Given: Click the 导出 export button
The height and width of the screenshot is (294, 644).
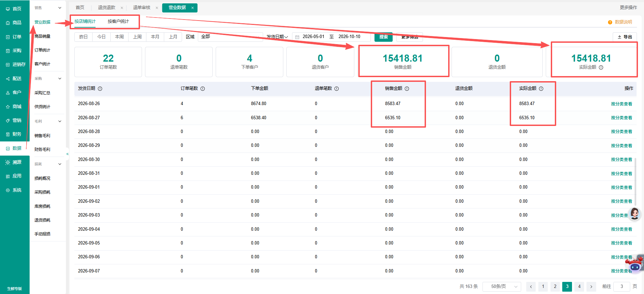Looking at the screenshot, I should [625, 37].
